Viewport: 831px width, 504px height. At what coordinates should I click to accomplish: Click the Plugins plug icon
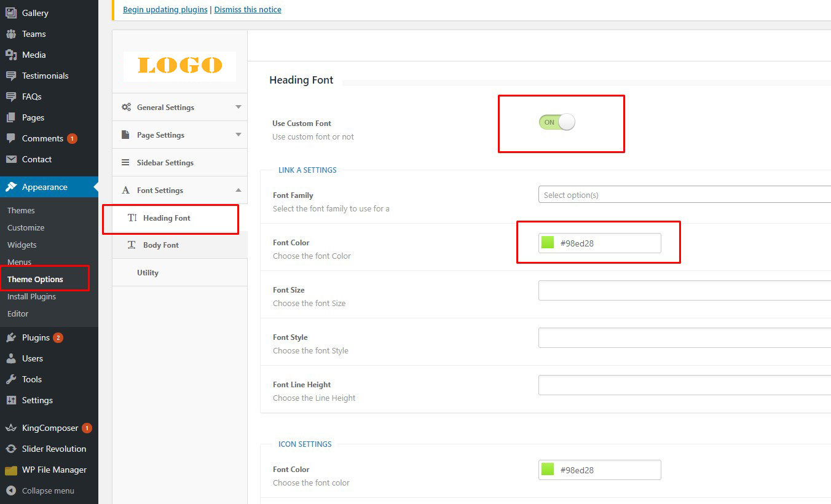(11, 337)
